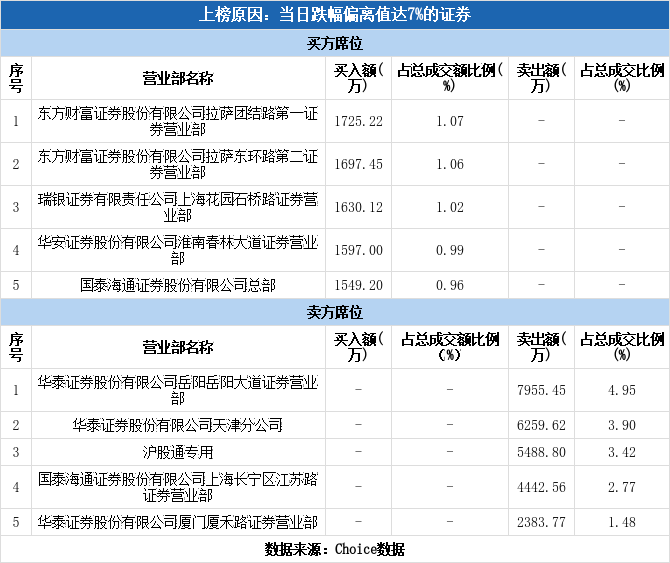Click the sell ratio value 4.95
The height and width of the screenshot is (563, 670).
[622, 390]
